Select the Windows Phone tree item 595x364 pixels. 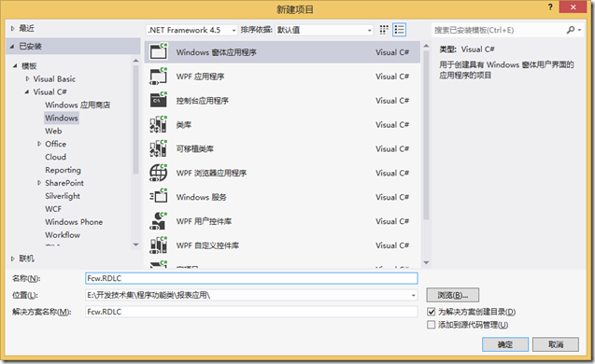(x=74, y=222)
